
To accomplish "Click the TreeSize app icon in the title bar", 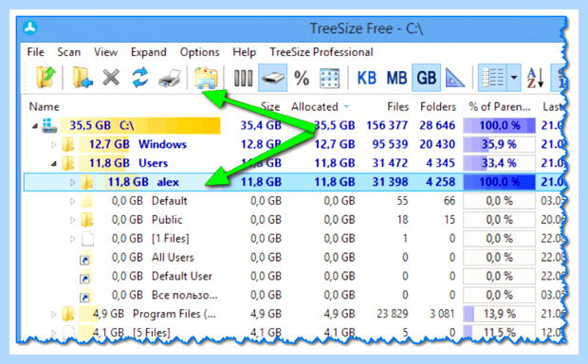I will coord(30,28).
